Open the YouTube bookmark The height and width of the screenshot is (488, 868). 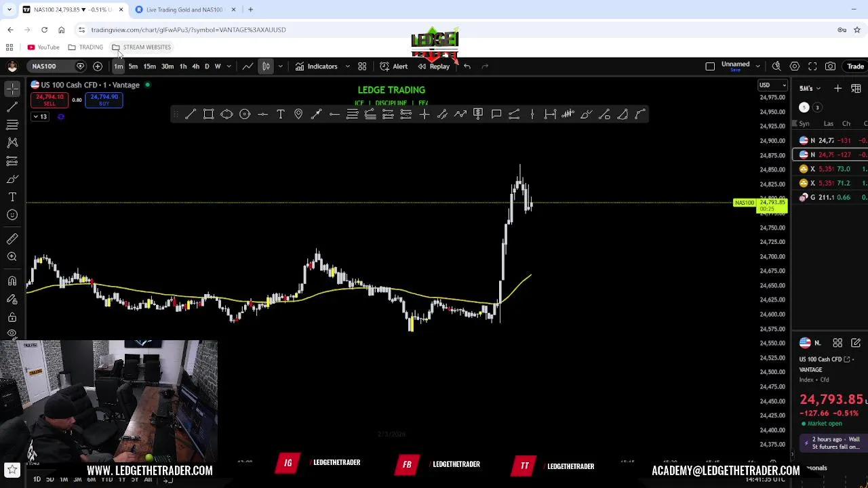pyautogui.click(x=43, y=47)
